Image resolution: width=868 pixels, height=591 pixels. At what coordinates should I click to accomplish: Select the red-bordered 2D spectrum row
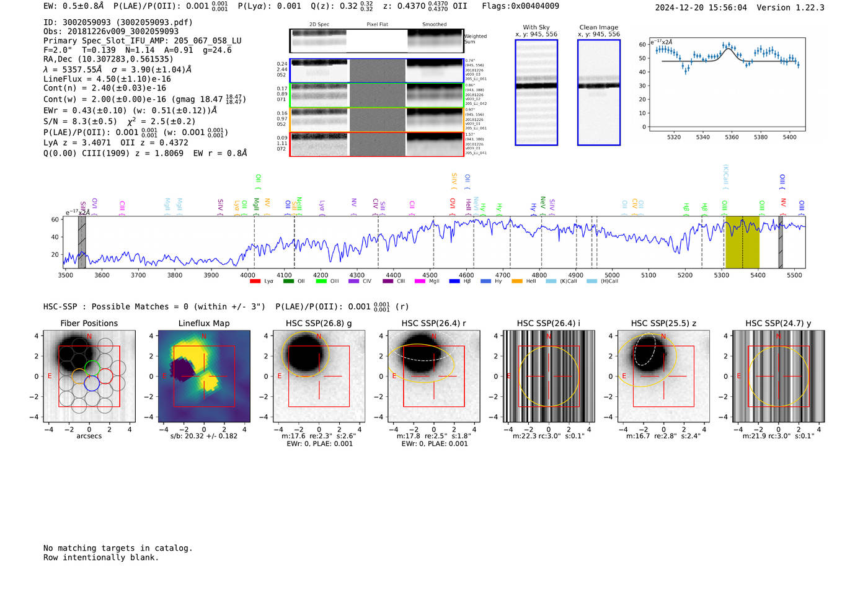(x=377, y=144)
